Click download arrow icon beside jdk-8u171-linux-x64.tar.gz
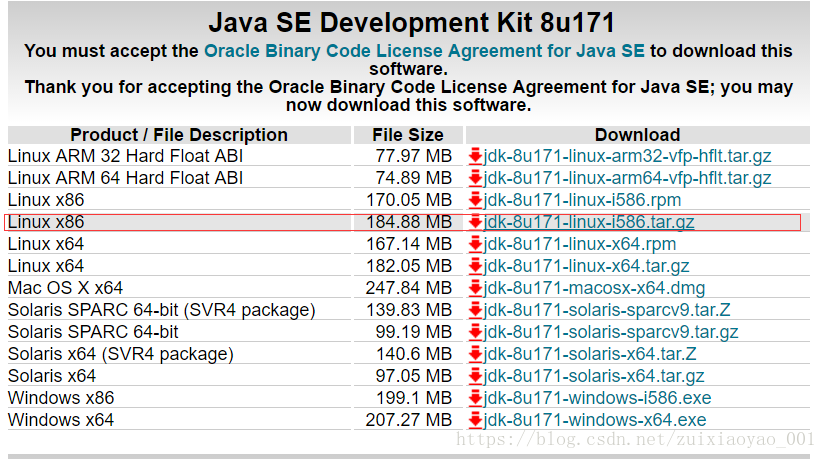This screenshot has height=459, width=827. (x=475, y=266)
